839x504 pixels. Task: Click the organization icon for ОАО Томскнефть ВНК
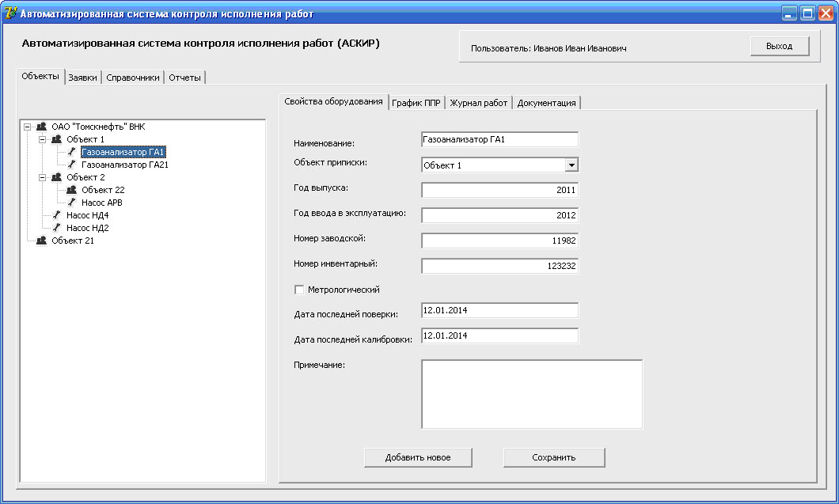coord(42,127)
